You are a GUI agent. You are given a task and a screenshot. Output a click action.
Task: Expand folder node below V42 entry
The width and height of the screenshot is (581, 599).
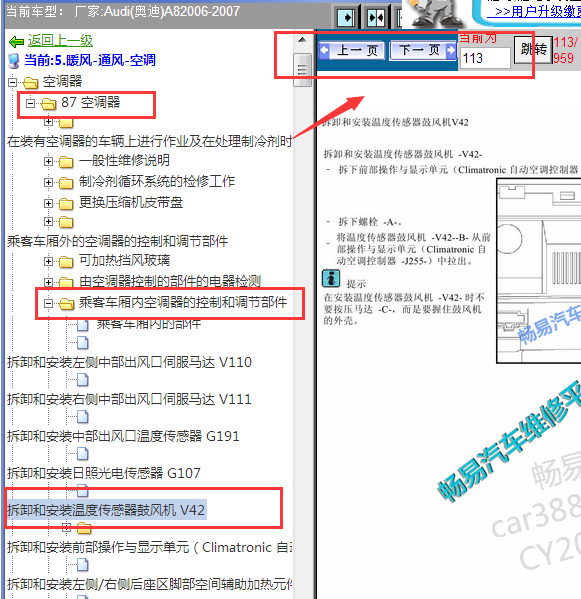click(x=66, y=528)
